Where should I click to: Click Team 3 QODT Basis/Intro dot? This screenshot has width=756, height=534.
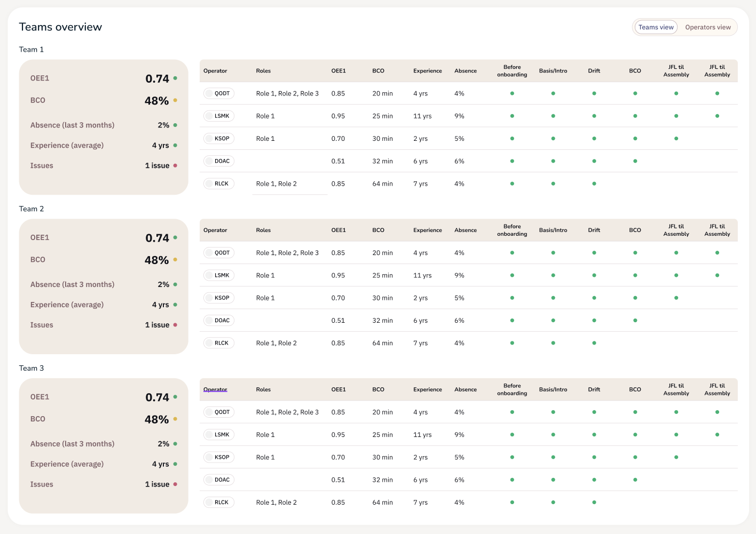coord(553,412)
